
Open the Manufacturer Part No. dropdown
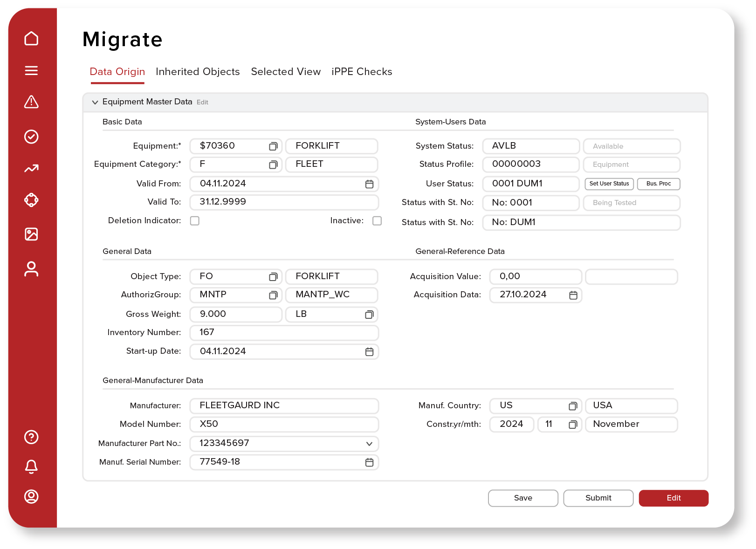tap(369, 444)
